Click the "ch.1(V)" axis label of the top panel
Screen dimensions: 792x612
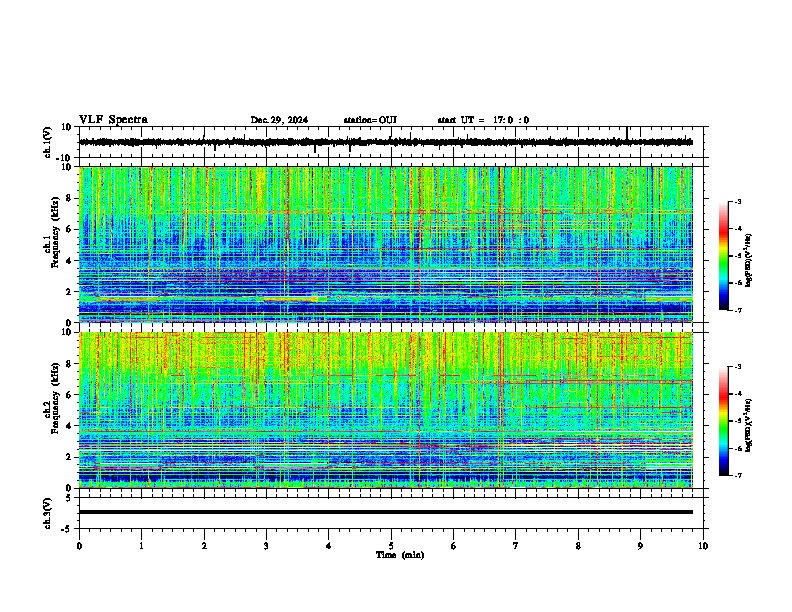pyautogui.click(x=48, y=142)
